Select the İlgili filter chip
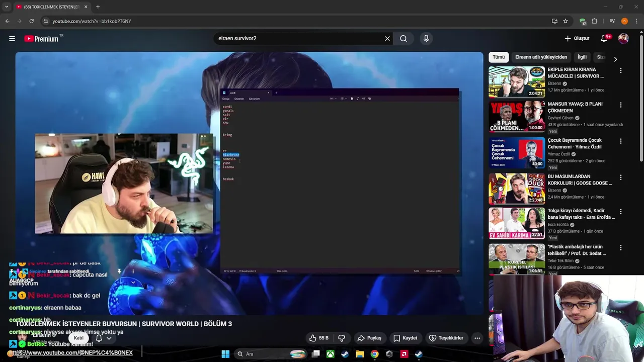Image resolution: width=644 pixels, height=362 pixels. (x=582, y=57)
